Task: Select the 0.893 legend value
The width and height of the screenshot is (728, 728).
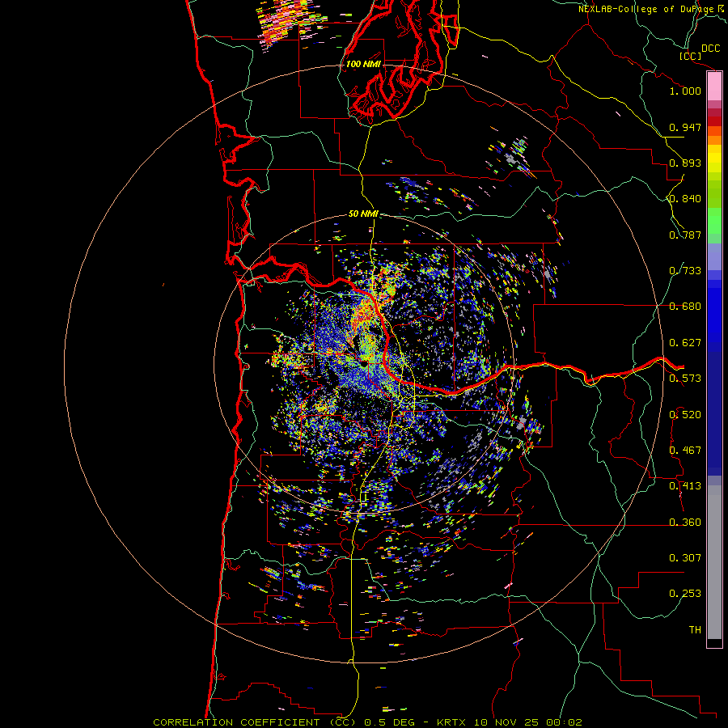Action: click(x=685, y=163)
